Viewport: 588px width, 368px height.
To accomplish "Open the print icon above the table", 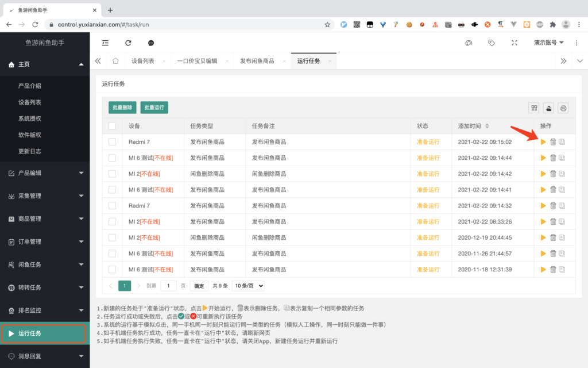I will pos(563,108).
